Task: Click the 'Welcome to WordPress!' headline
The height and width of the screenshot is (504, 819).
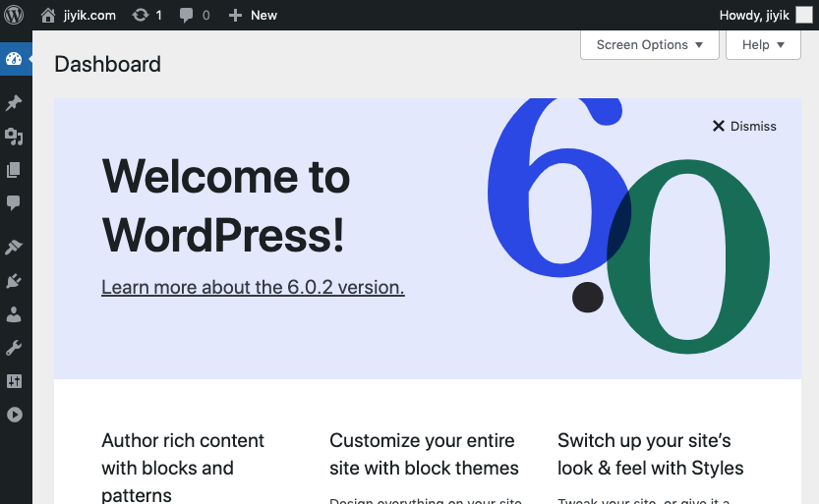Action: (226, 205)
